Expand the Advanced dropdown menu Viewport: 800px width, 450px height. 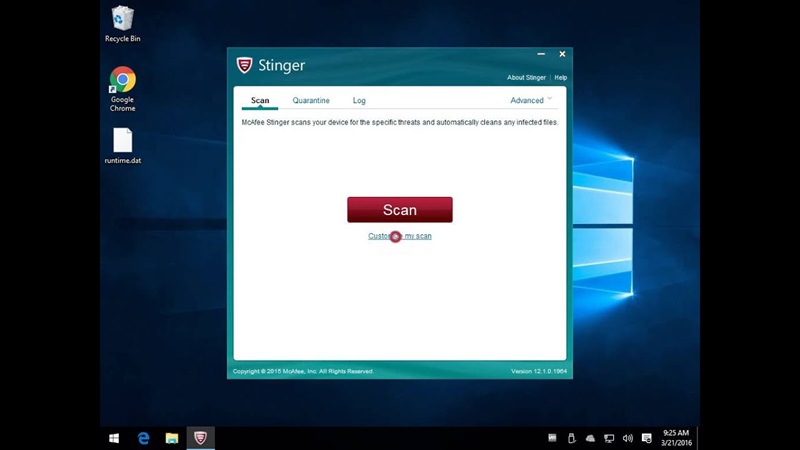531,100
